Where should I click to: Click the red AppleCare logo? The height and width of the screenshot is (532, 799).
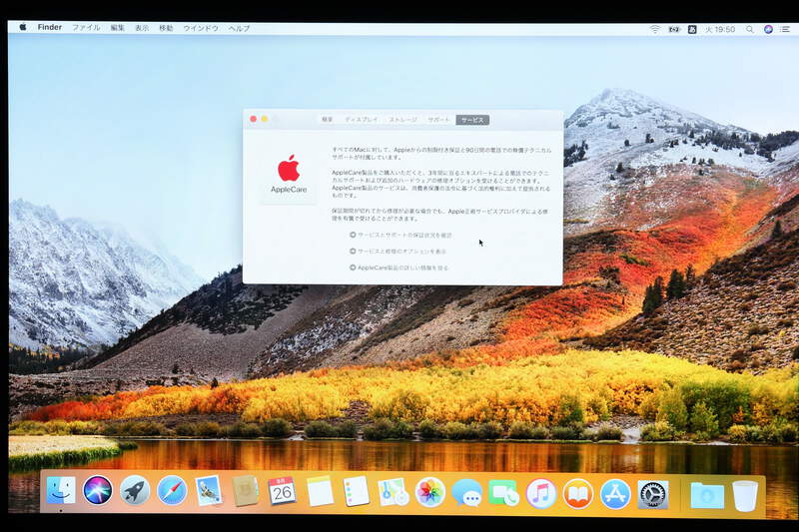(289, 168)
